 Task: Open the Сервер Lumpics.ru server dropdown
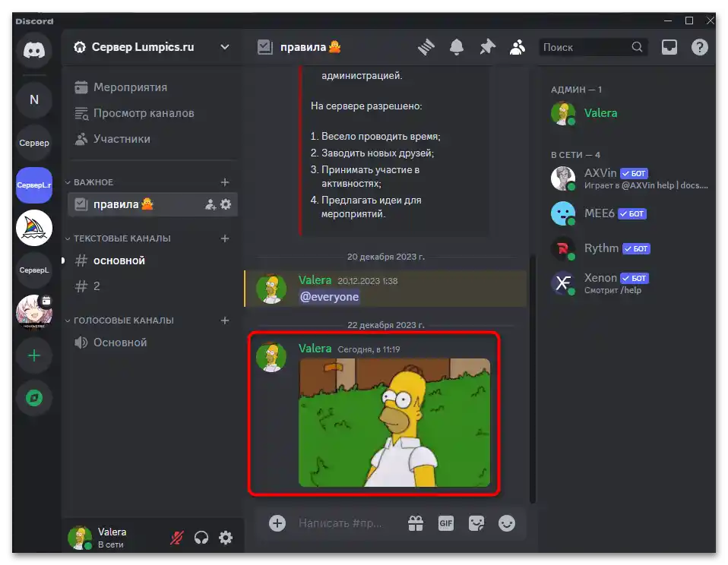point(150,46)
